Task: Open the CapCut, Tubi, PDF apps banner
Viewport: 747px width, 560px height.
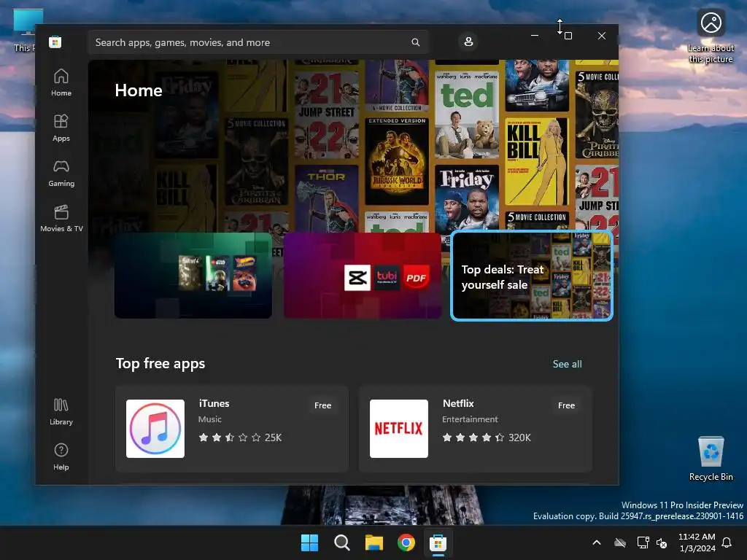Action: click(362, 275)
